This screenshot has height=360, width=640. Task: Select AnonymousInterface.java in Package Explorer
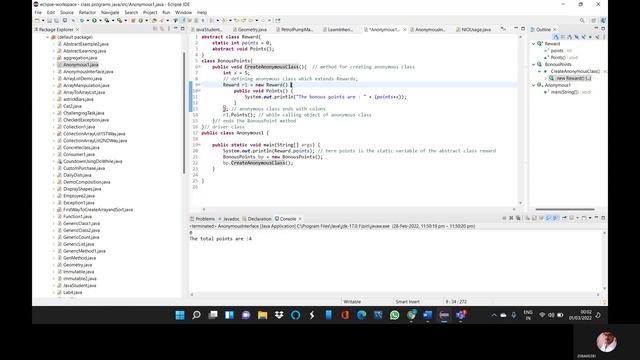(88, 71)
